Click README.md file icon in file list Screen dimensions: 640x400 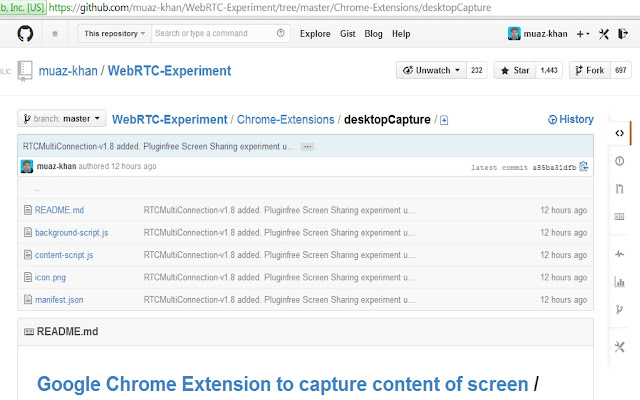28,210
